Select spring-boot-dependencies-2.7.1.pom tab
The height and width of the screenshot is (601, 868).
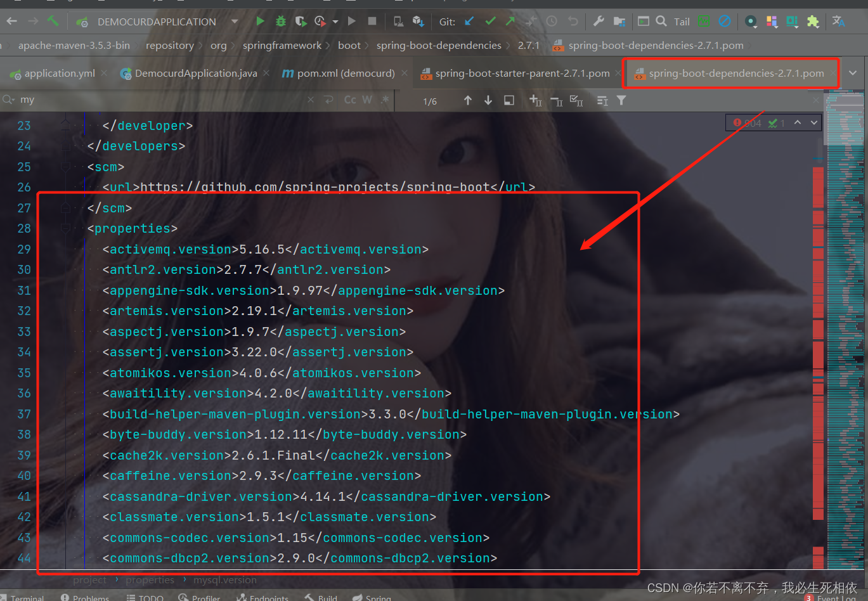click(x=730, y=74)
